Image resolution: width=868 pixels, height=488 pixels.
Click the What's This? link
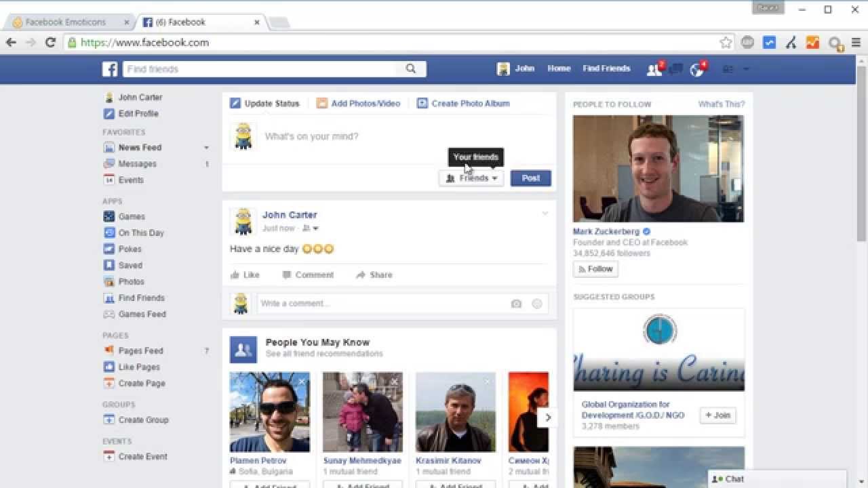tap(722, 104)
